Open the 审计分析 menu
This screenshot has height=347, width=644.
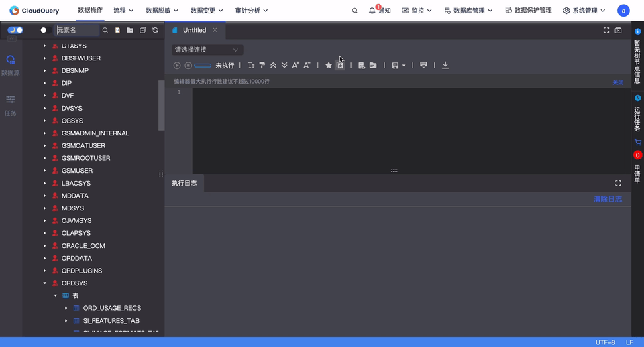pyautogui.click(x=252, y=11)
